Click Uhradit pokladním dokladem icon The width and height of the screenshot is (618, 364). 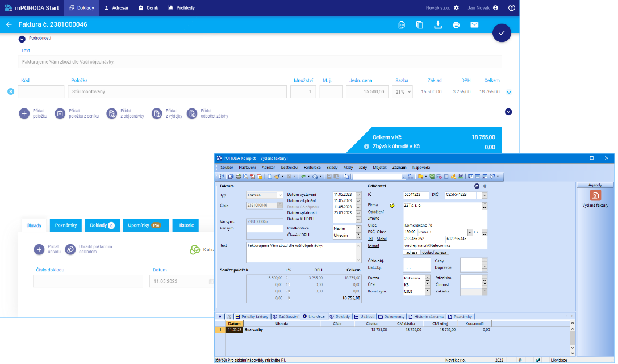pyautogui.click(x=70, y=249)
